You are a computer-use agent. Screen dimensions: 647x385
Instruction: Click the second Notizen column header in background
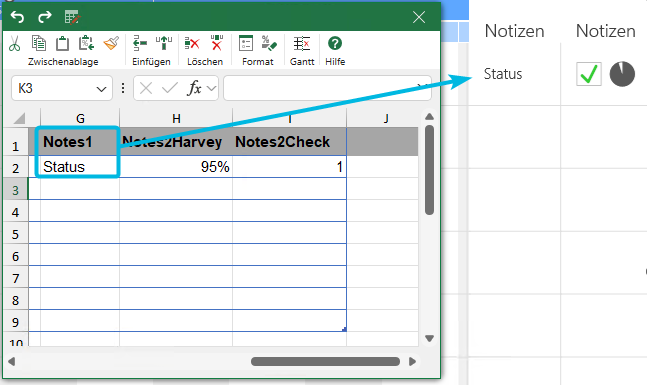(x=605, y=31)
